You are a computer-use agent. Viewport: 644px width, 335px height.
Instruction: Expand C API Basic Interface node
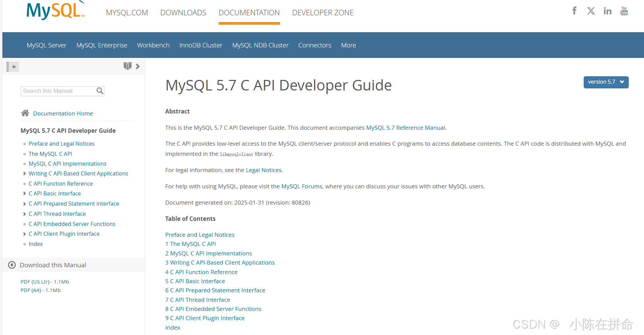tap(24, 193)
